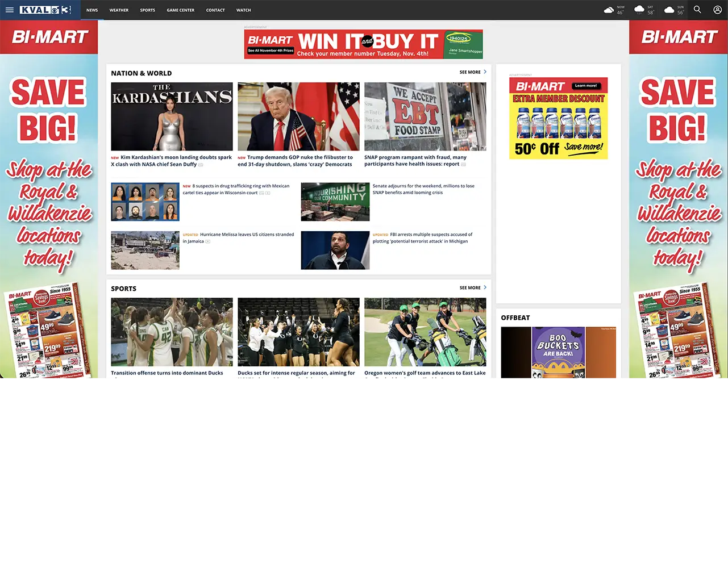Image resolution: width=728 pixels, height=568 pixels.
Task: Open the hamburger navigation menu
Action: point(9,10)
